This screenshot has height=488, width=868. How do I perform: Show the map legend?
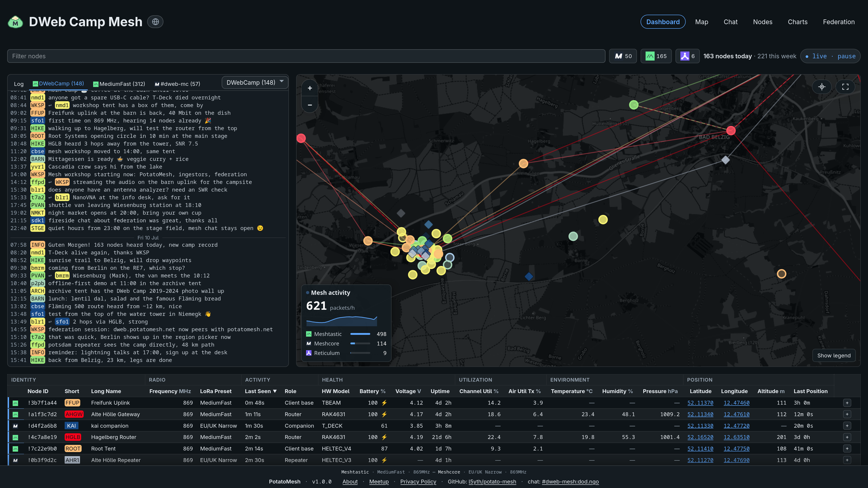[834, 355]
